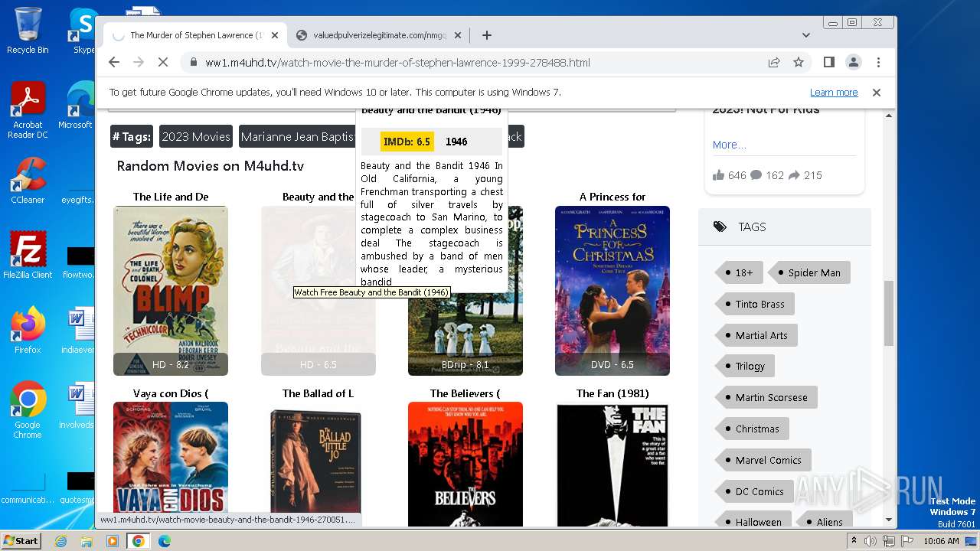Click the scrollbar up arrow
This screenshot has height=551, width=980.
(889, 116)
